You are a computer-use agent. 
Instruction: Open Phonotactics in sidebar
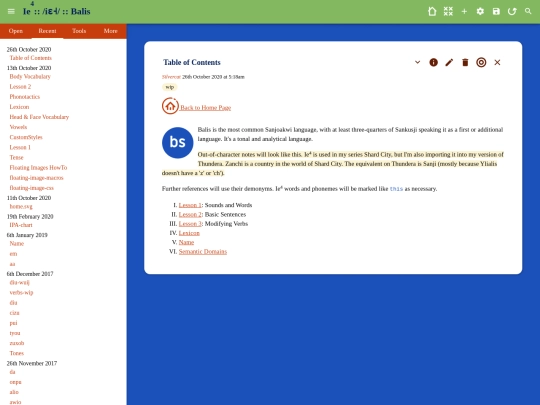[24, 97]
